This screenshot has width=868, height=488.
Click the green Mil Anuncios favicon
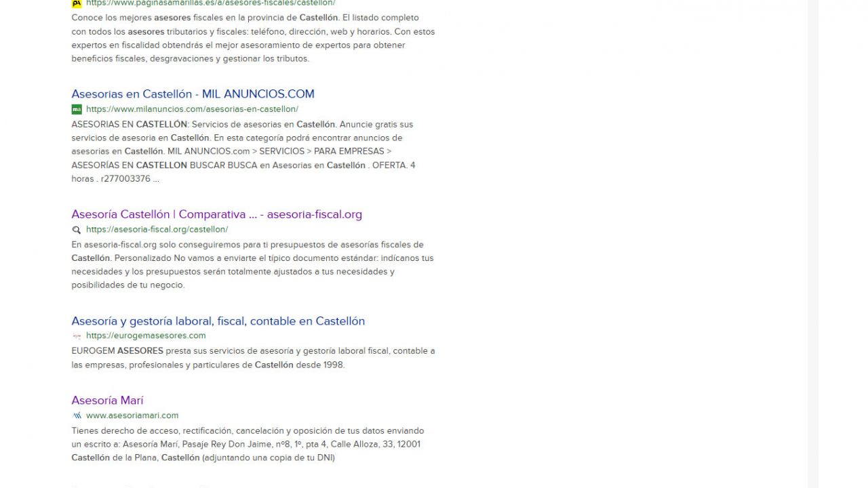(77, 109)
